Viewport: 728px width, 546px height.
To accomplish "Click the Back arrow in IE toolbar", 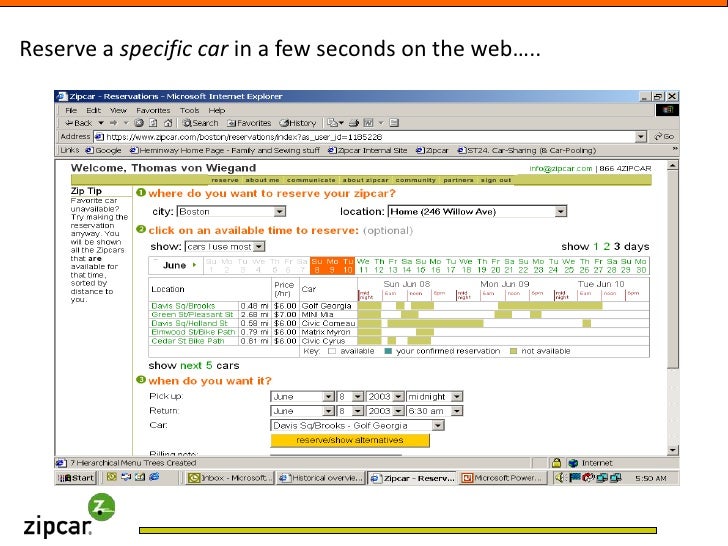I will 78,123.
